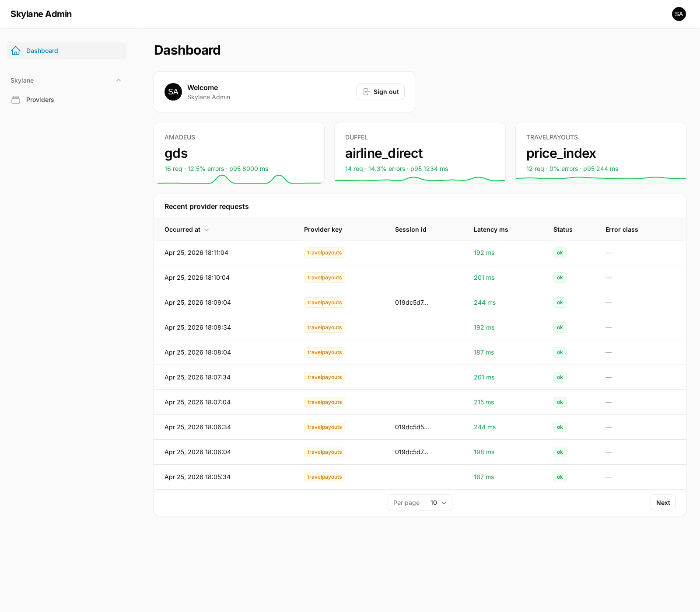Click the sign out arrow icon

click(x=367, y=92)
